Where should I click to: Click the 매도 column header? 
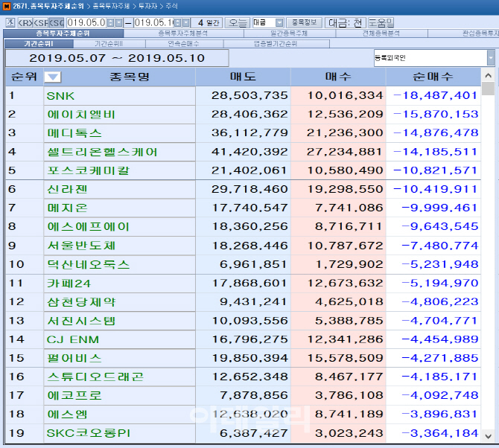point(243,77)
